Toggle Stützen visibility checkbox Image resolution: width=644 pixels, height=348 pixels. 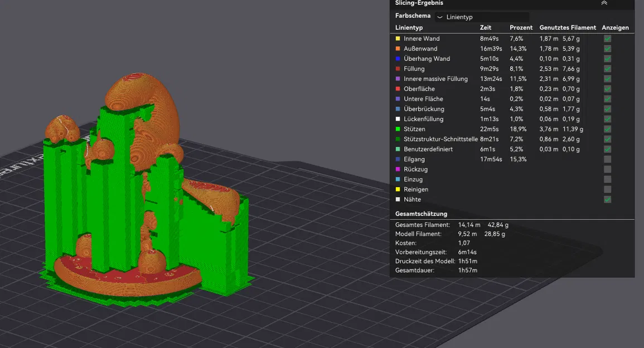point(607,129)
